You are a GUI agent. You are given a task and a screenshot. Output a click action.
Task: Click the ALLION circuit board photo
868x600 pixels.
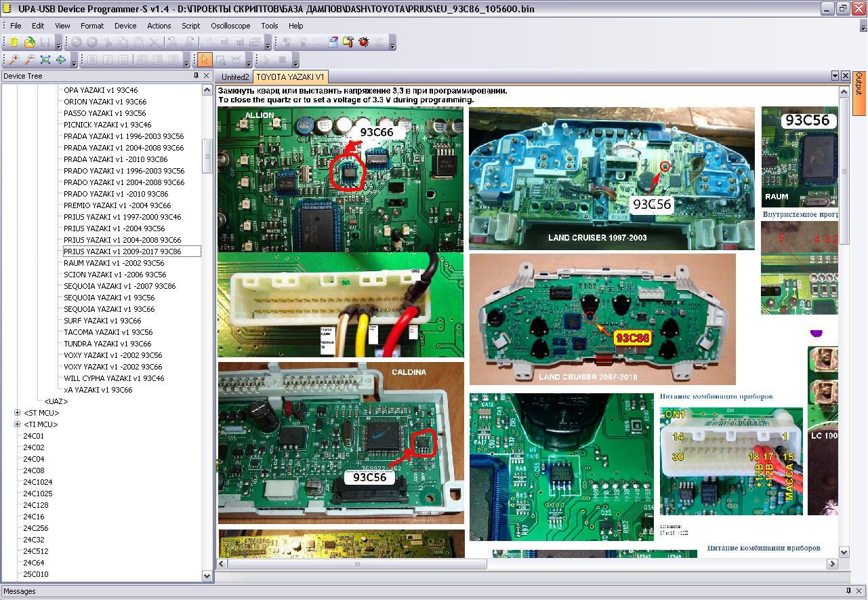(x=341, y=179)
